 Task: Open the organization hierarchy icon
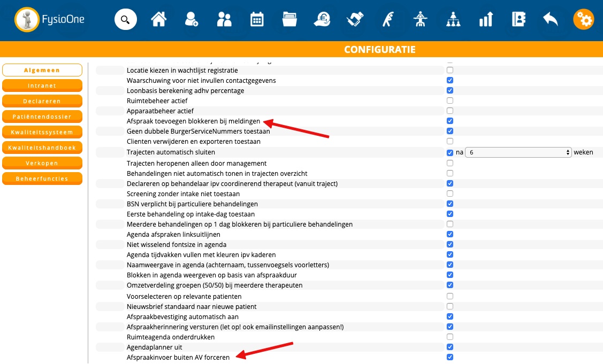[x=453, y=20]
